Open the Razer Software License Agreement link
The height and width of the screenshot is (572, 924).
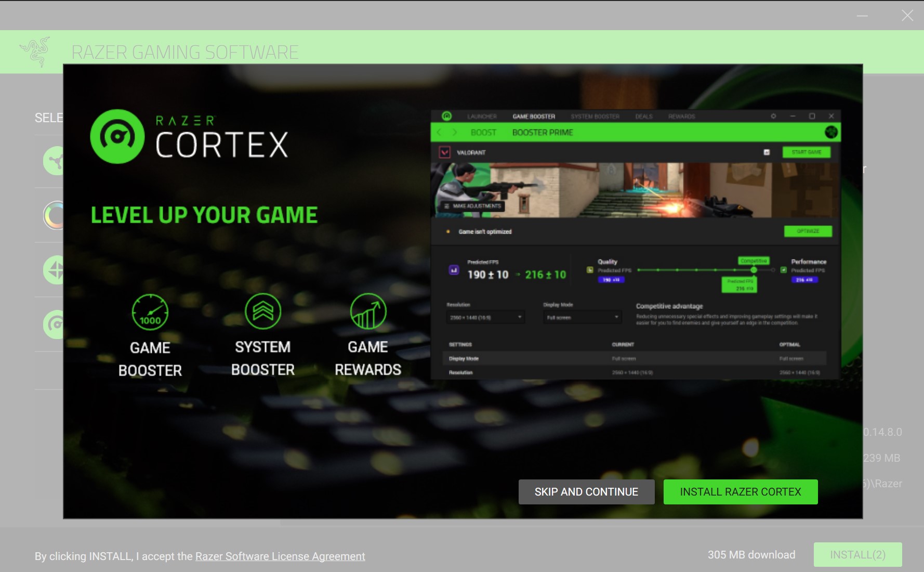click(x=280, y=556)
